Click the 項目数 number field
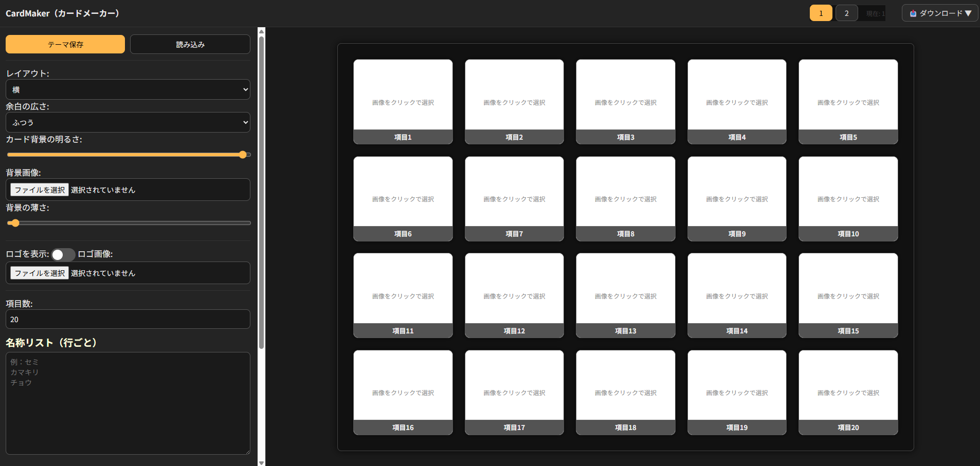This screenshot has height=466, width=980. 128,319
